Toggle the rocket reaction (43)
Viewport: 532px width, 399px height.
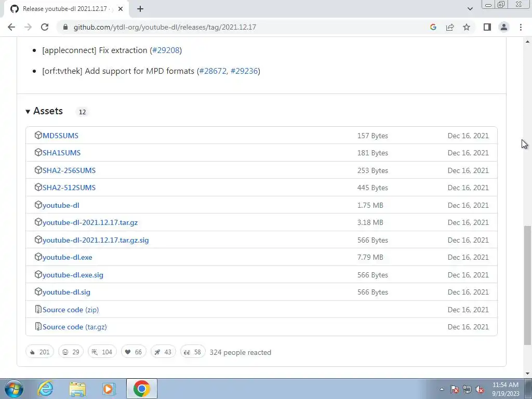coord(163,352)
